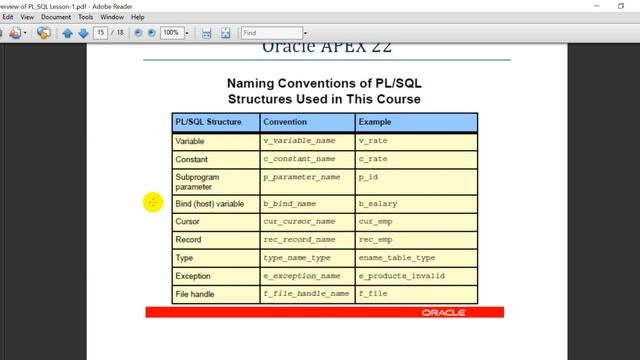Click the fit full page icon

point(225,33)
